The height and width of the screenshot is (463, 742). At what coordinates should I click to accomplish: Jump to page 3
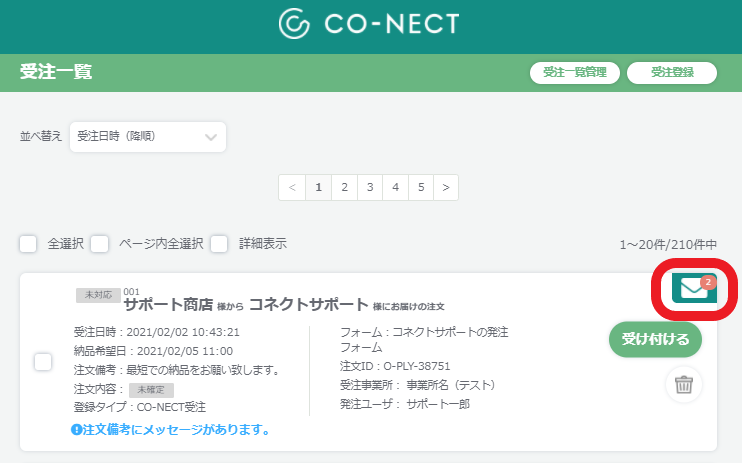pos(370,187)
